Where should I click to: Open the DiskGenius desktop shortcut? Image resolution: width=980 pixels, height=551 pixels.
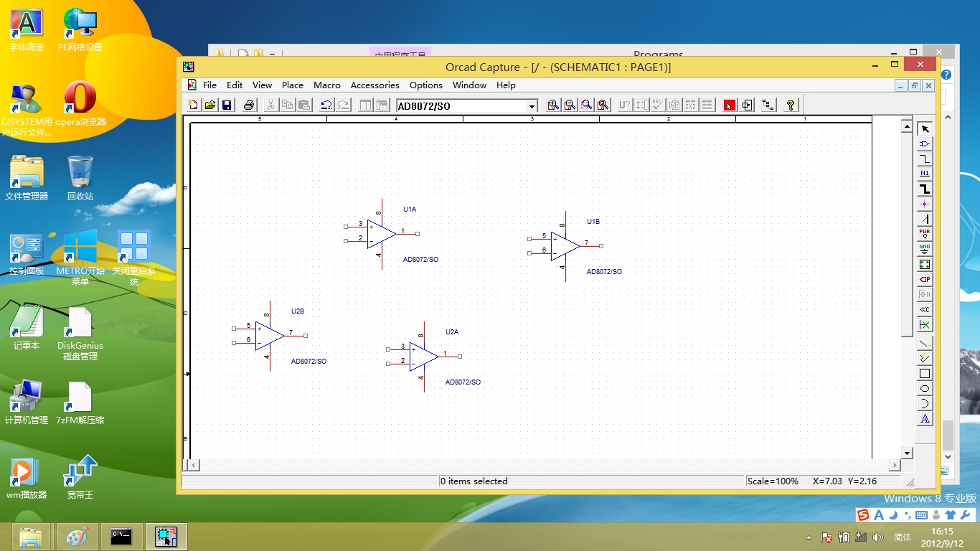(80, 334)
